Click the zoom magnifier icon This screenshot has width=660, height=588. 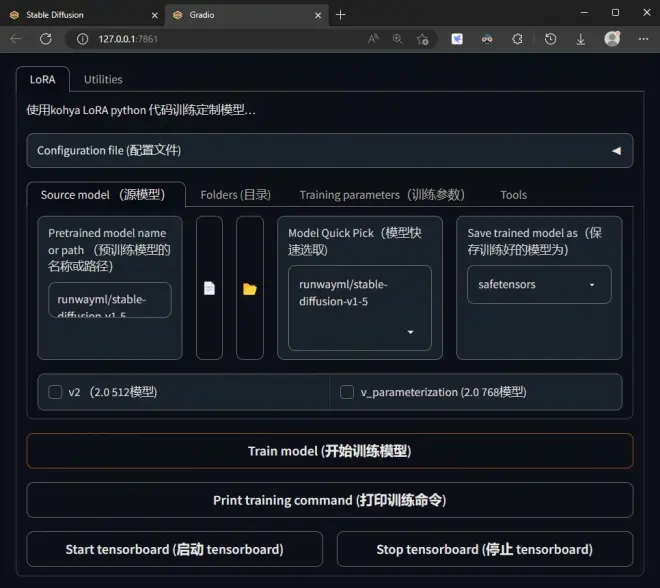[x=397, y=39]
